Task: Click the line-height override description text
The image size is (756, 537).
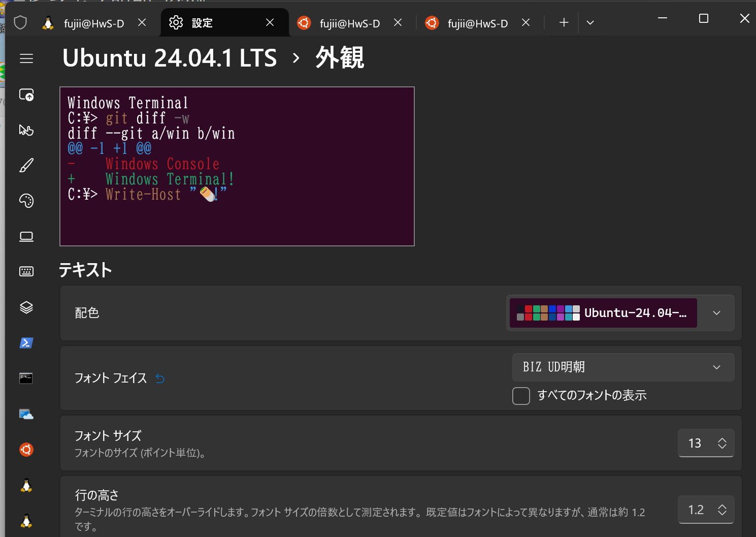Action: [x=359, y=519]
